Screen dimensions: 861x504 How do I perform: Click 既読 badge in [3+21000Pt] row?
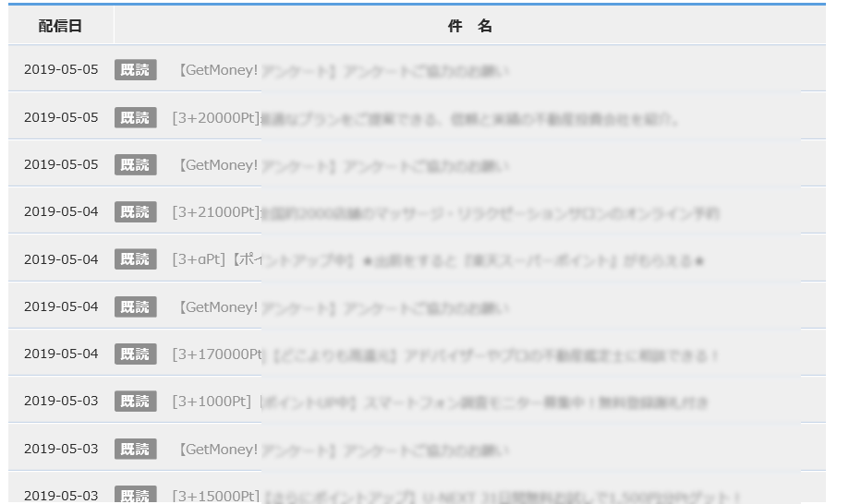135,211
